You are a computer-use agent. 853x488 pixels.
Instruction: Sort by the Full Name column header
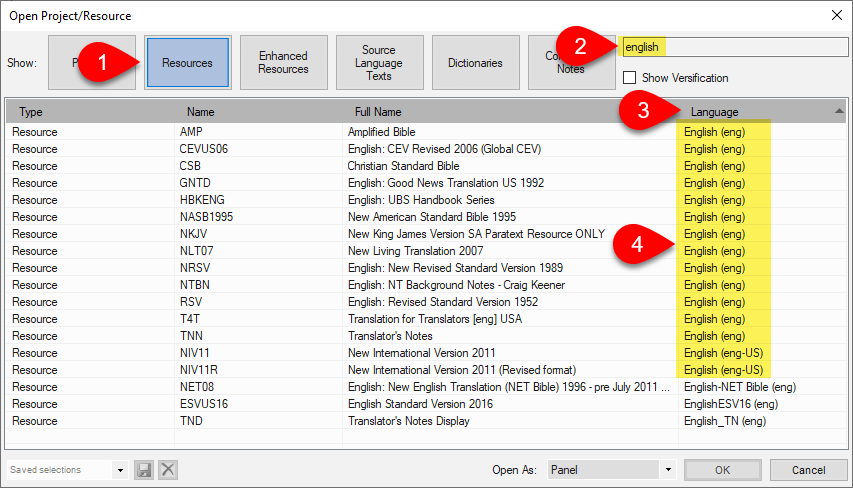click(378, 112)
